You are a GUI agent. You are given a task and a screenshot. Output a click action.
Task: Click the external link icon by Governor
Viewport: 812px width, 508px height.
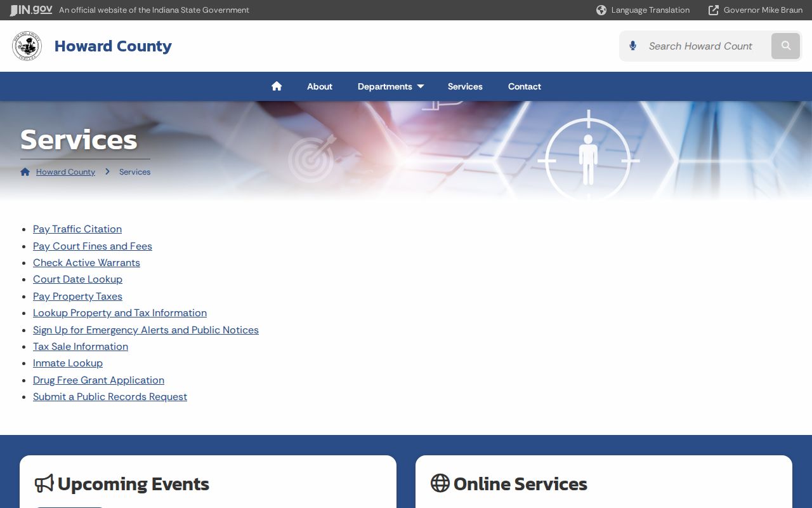pyautogui.click(x=714, y=10)
